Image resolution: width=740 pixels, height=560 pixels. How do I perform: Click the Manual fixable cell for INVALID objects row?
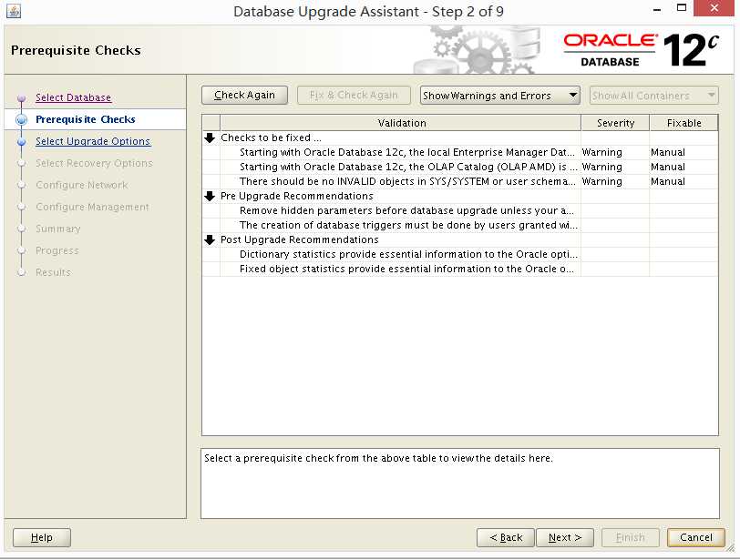pyautogui.click(x=683, y=181)
